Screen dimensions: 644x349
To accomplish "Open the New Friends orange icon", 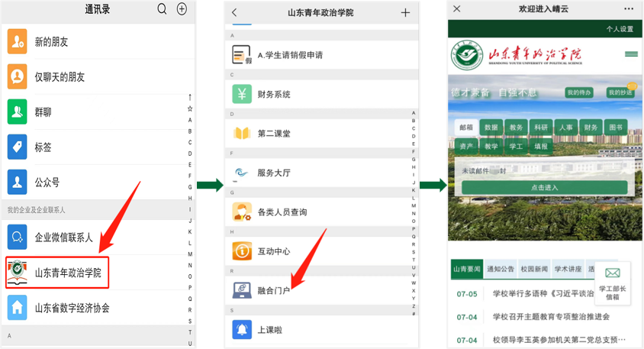I will [18, 41].
